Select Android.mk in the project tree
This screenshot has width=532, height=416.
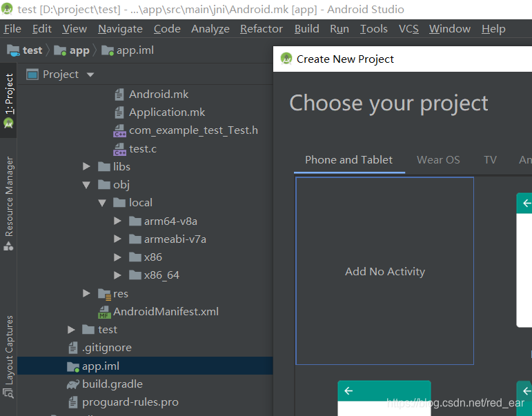[x=159, y=95]
